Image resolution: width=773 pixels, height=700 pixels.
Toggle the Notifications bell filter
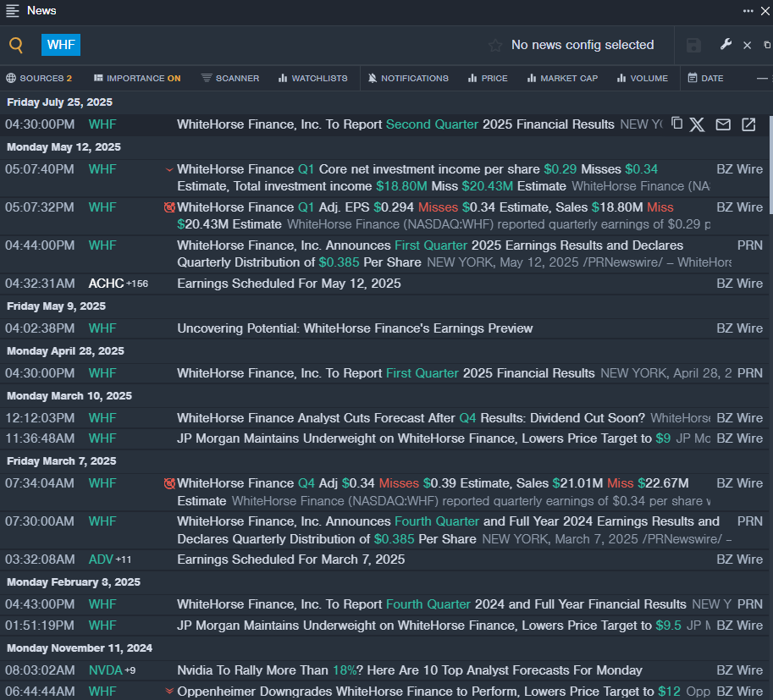[408, 78]
